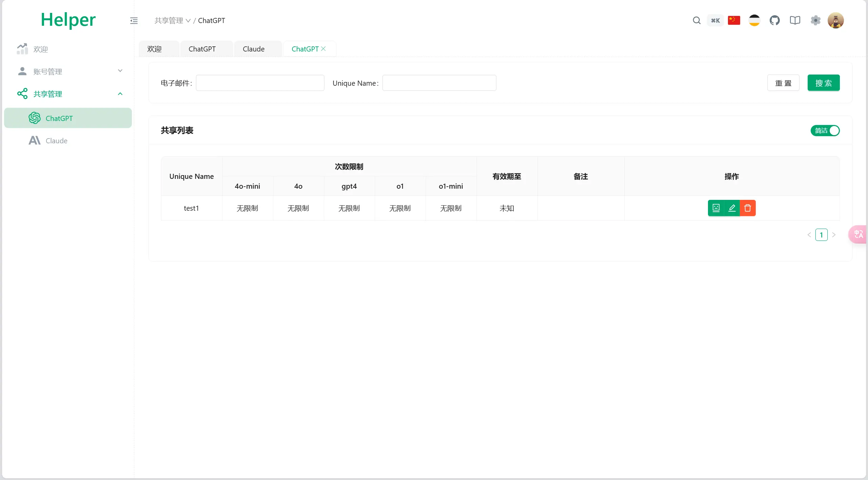This screenshot has height=480, width=868.
Task: Toggle the 筛选 filter switch on
Action: point(826,130)
